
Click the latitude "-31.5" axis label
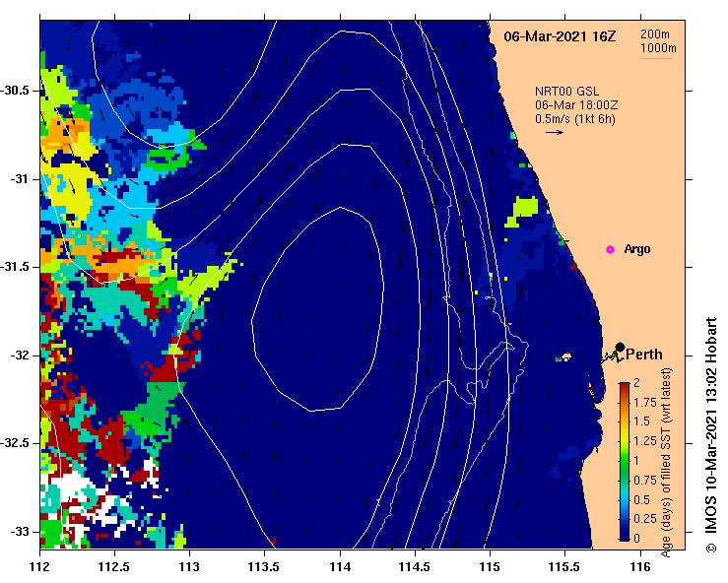15,267
